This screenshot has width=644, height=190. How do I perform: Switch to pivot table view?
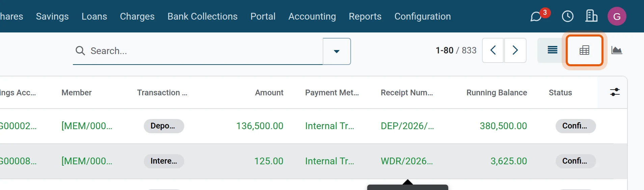coord(585,50)
